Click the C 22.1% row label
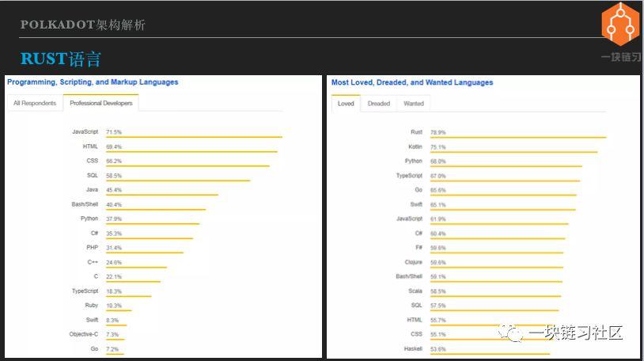 point(96,276)
